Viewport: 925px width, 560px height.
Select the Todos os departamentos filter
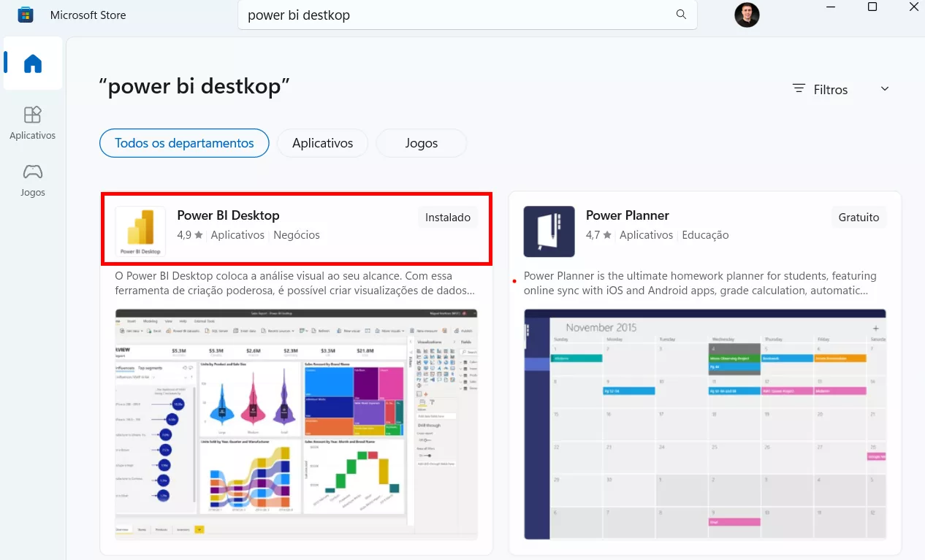coord(184,143)
